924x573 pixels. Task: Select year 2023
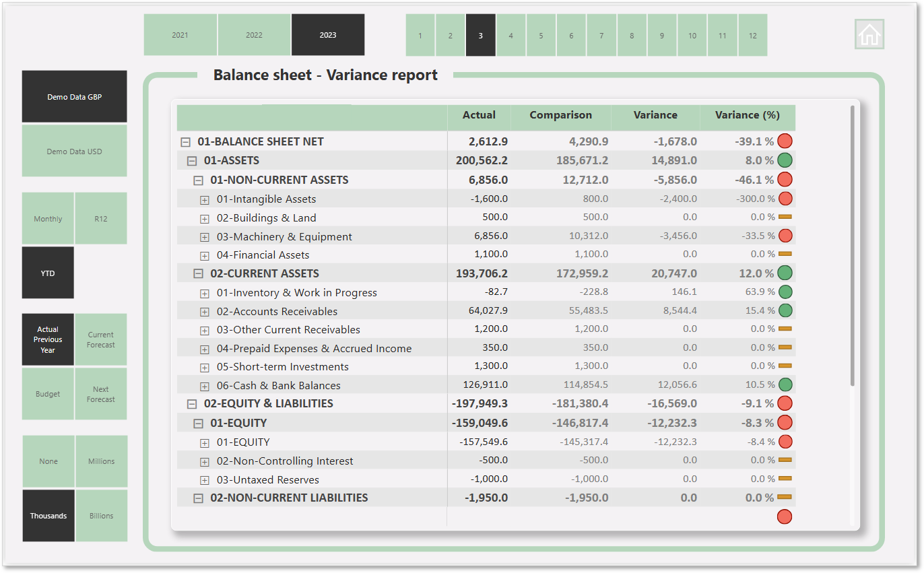[328, 35]
